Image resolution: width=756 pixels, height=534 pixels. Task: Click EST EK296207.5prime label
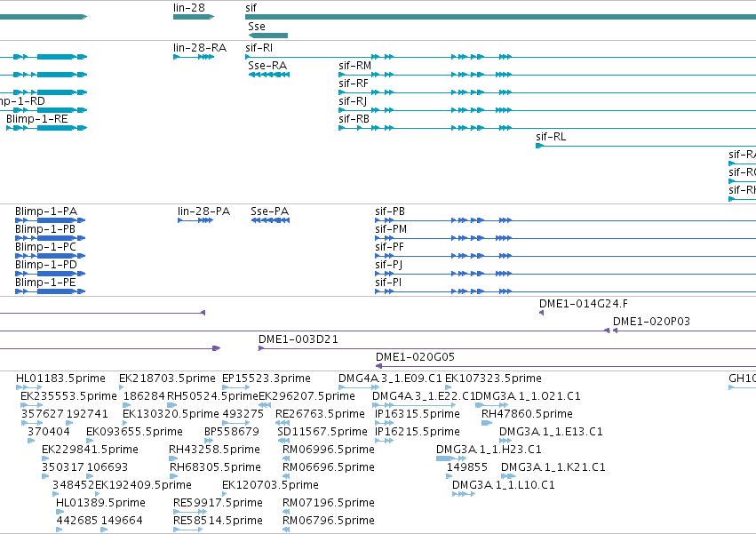click(306, 396)
